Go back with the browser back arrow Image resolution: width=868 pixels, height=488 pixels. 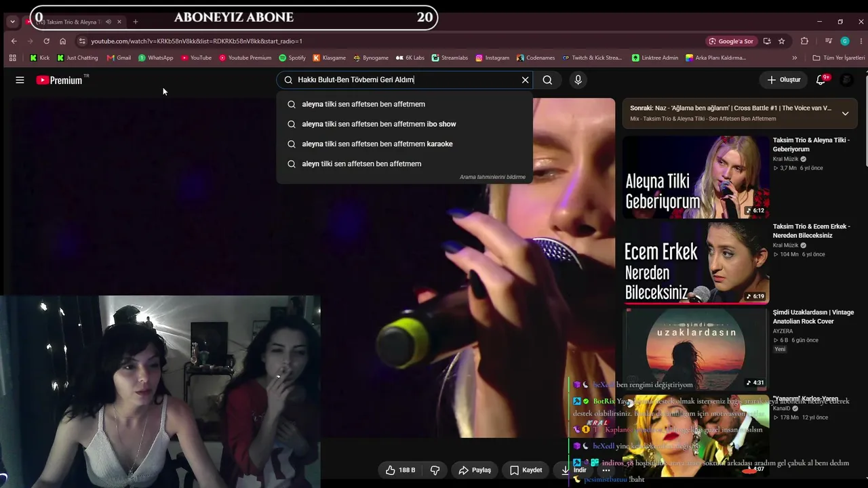(14, 41)
